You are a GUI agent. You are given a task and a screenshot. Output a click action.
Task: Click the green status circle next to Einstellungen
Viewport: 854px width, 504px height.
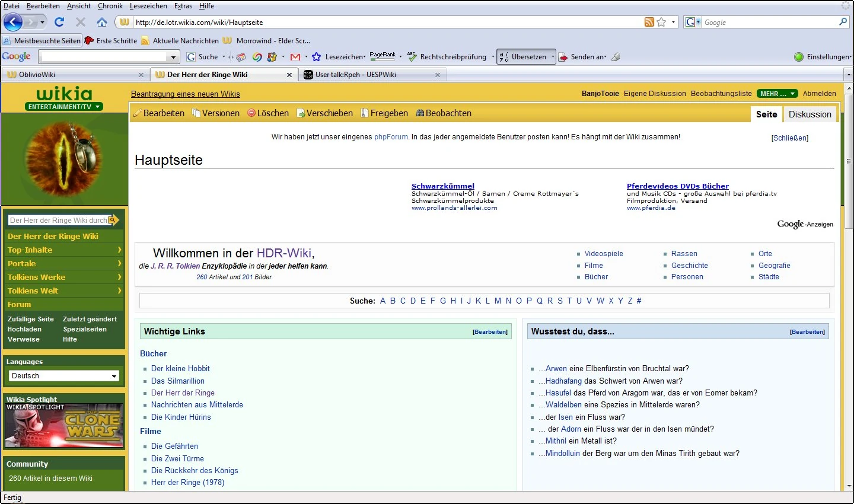click(x=799, y=57)
